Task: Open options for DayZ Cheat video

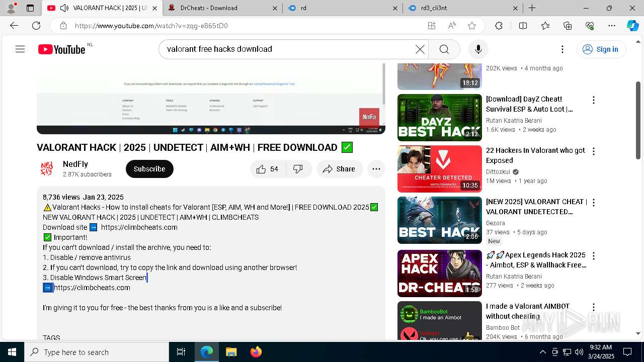Action: tap(593, 100)
